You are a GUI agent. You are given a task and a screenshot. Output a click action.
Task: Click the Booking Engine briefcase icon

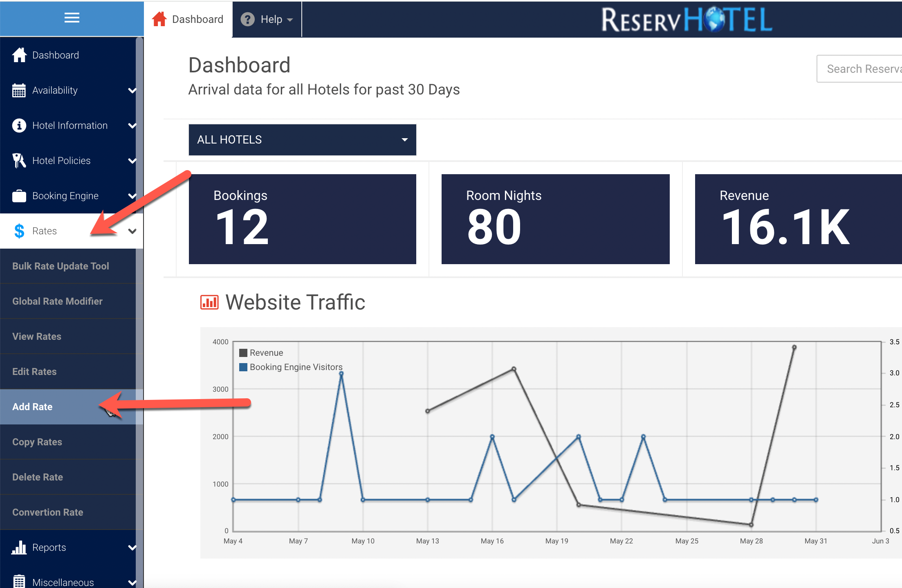(19, 196)
